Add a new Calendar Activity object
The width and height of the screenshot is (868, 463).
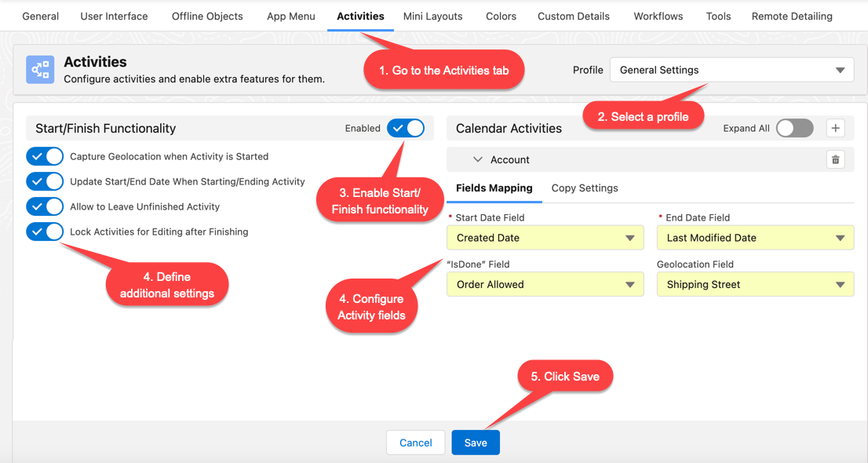[835, 128]
